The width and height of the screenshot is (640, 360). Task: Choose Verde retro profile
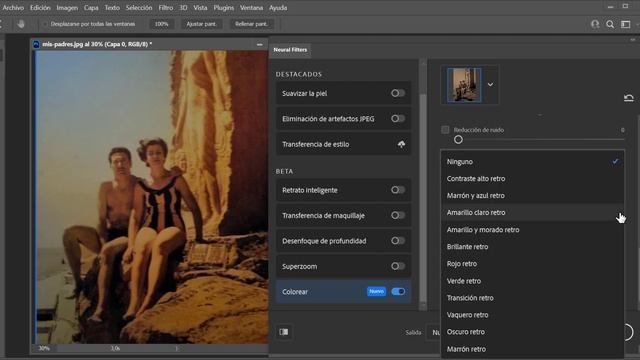click(x=532, y=281)
